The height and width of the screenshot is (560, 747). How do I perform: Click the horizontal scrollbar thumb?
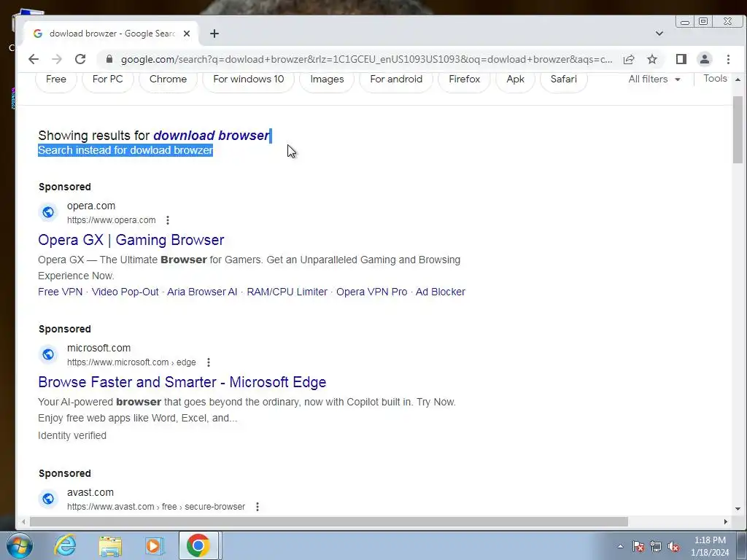point(329,522)
